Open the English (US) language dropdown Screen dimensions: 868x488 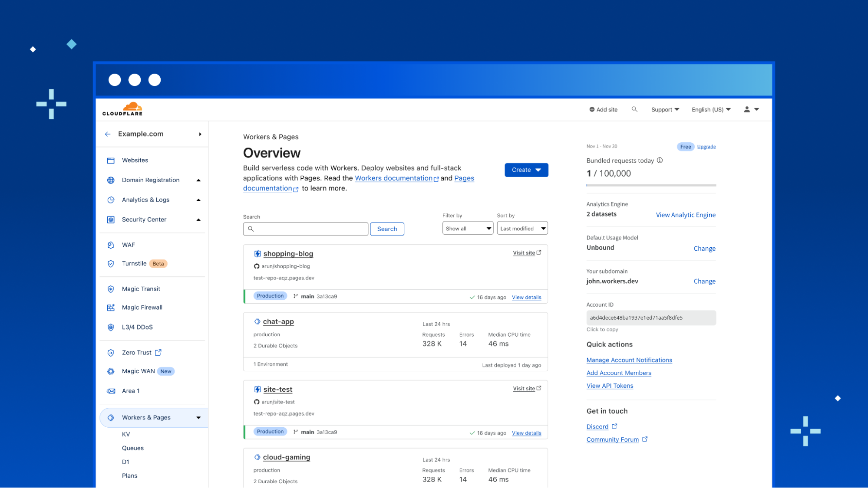click(711, 110)
